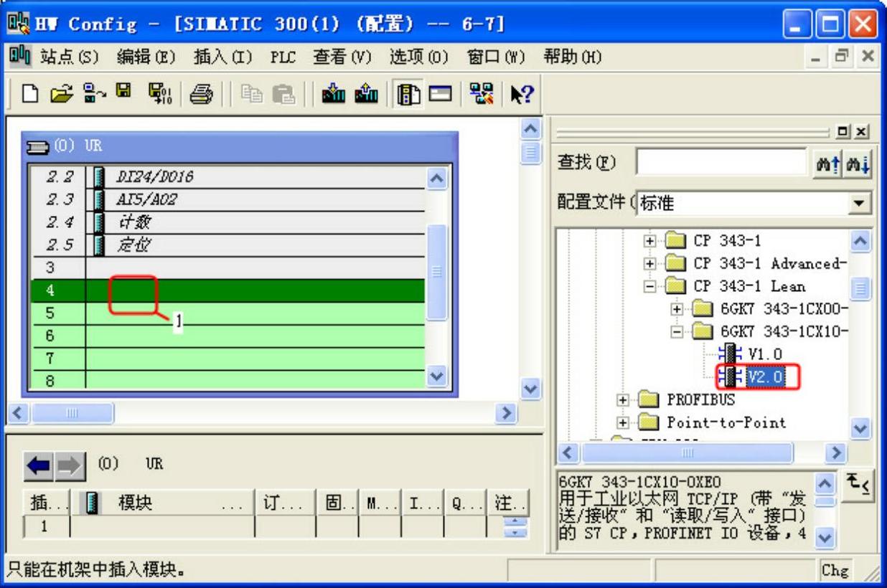Click the PROFIBUS folder label
This screenshot has height=588, width=887.
701,399
